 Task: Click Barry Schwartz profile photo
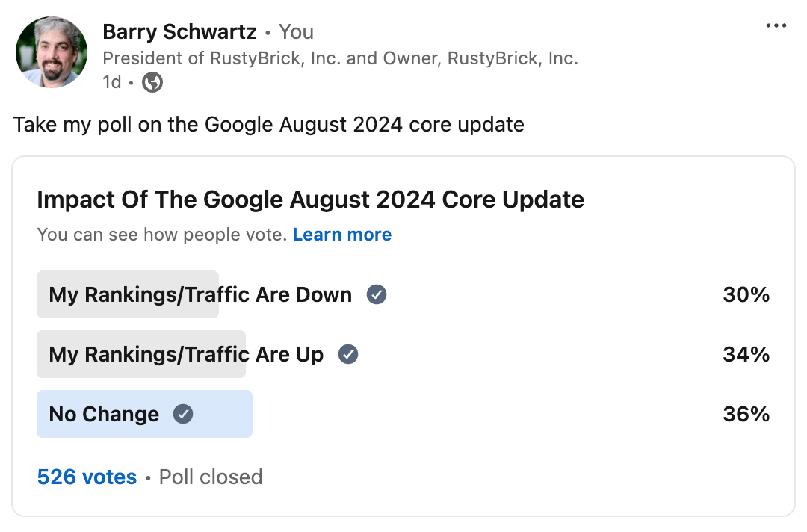tap(52, 52)
